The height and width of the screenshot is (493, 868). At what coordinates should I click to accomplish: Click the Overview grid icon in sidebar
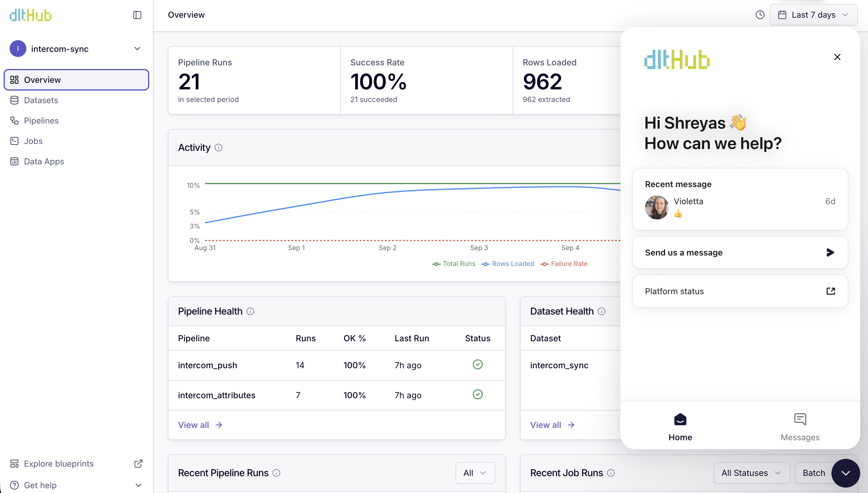click(x=14, y=80)
